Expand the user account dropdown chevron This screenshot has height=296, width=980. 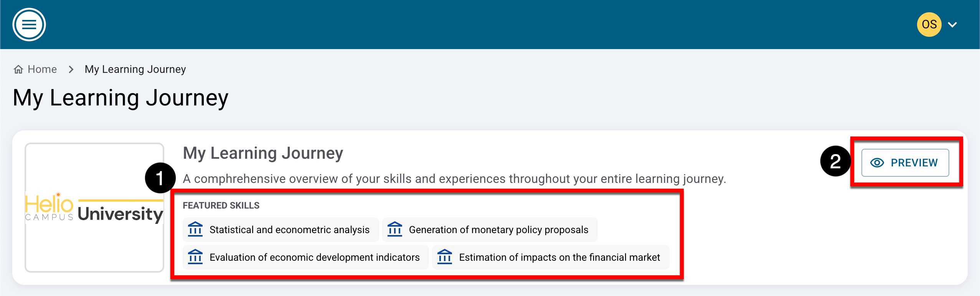(952, 25)
